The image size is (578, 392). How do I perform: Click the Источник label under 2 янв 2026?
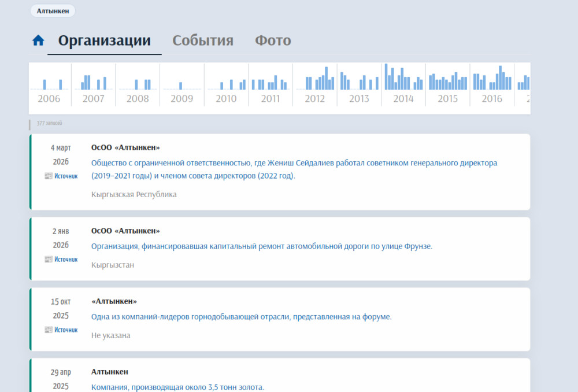66,260
